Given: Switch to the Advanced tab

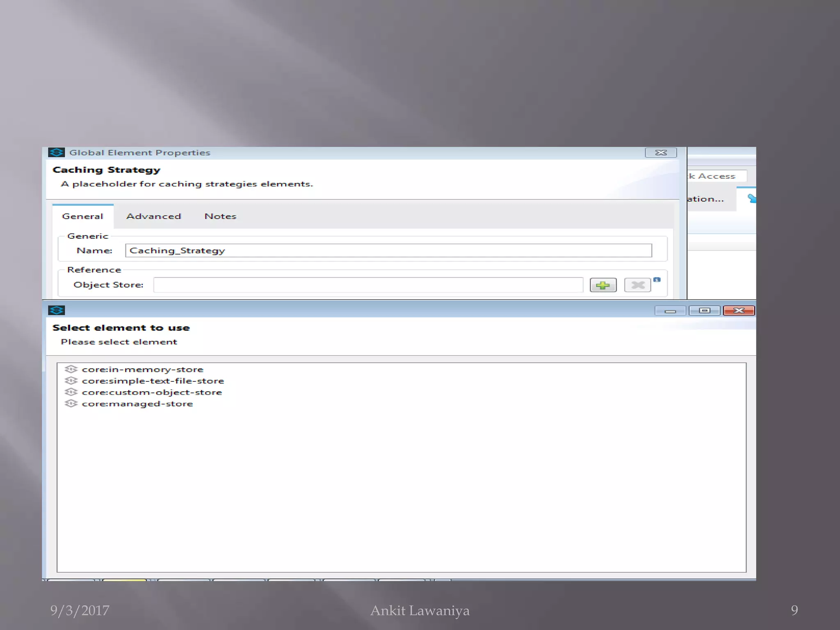Looking at the screenshot, I should point(153,216).
